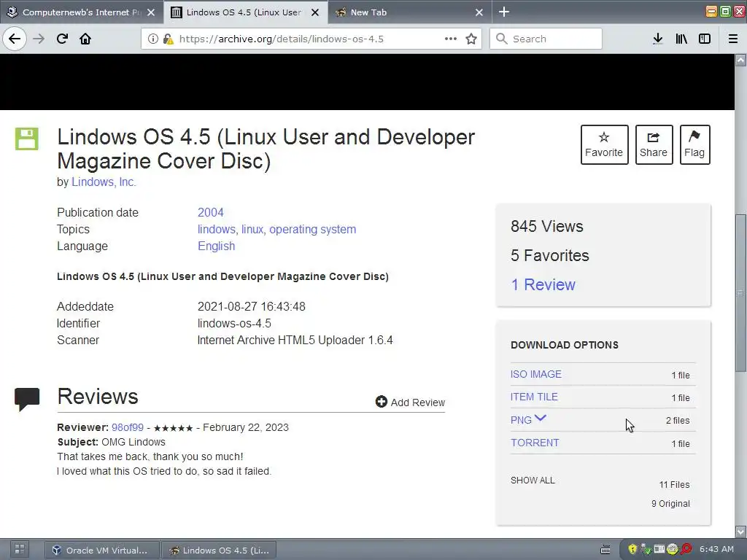Click the page scrollbar up arrow
This screenshot has height=560, width=747.
pos(740,60)
